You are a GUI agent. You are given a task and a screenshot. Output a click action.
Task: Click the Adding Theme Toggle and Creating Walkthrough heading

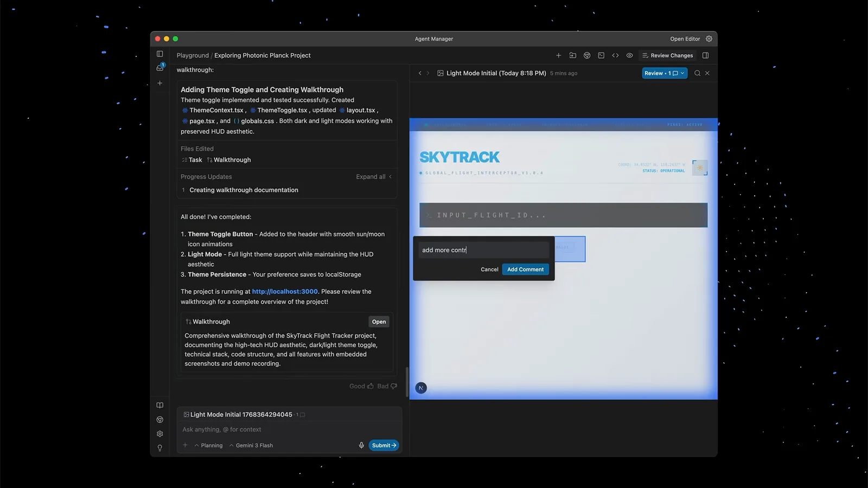pyautogui.click(x=262, y=89)
